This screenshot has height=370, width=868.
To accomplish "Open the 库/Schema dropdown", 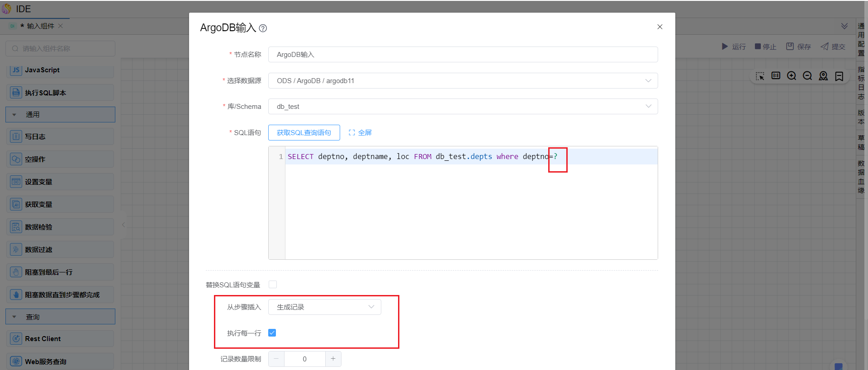I will tap(463, 107).
